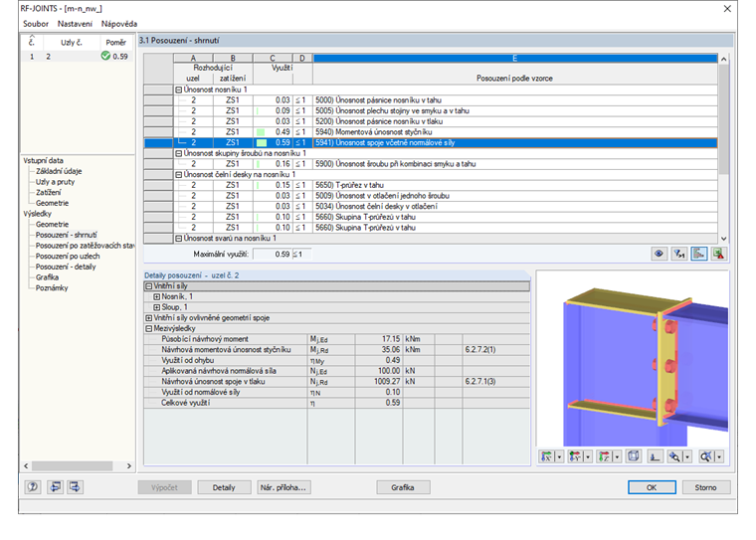
Task: Click the view in Y direction icon
Action: (x=575, y=456)
